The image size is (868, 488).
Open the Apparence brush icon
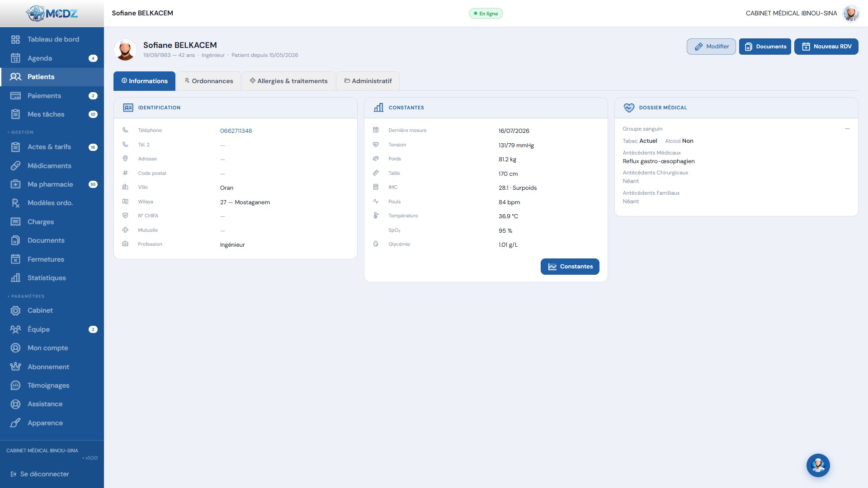(x=15, y=423)
